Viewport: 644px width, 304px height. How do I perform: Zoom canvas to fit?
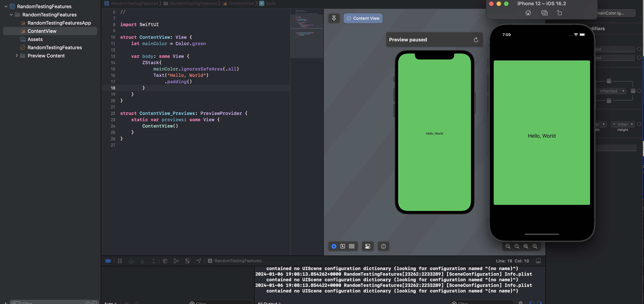(x=526, y=246)
